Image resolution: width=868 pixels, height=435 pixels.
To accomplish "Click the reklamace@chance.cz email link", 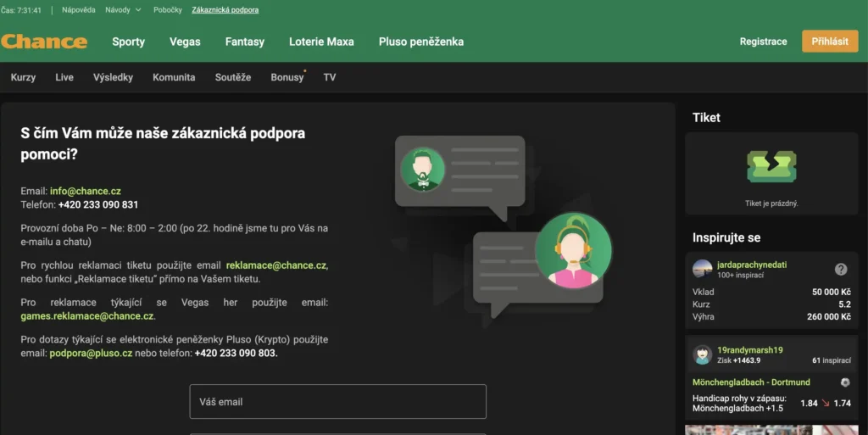I will tap(276, 265).
